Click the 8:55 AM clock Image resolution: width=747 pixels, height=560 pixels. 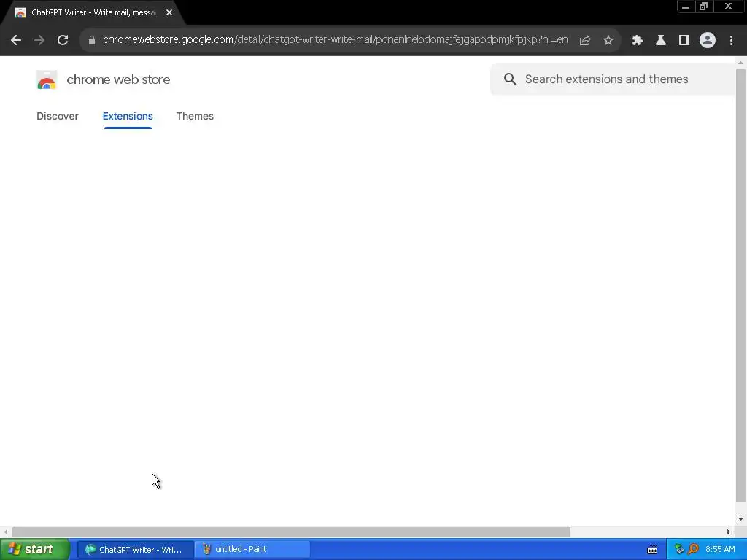click(x=720, y=549)
